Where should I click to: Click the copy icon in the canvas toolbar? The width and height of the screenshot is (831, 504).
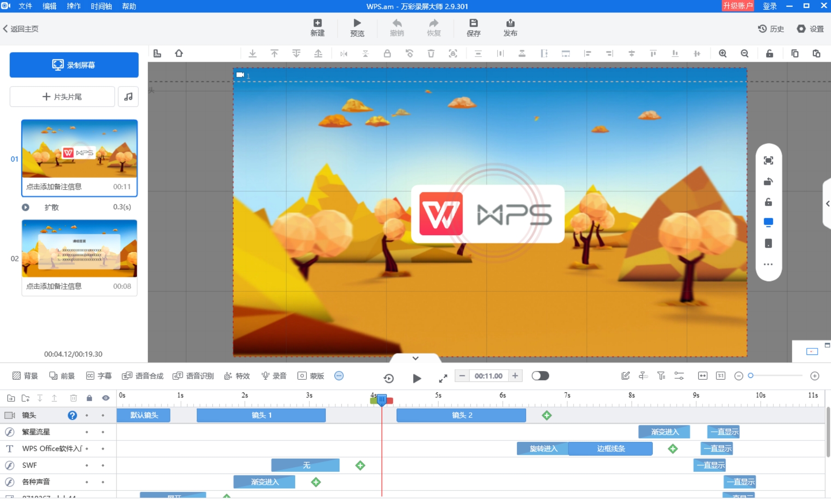(795, 53)
